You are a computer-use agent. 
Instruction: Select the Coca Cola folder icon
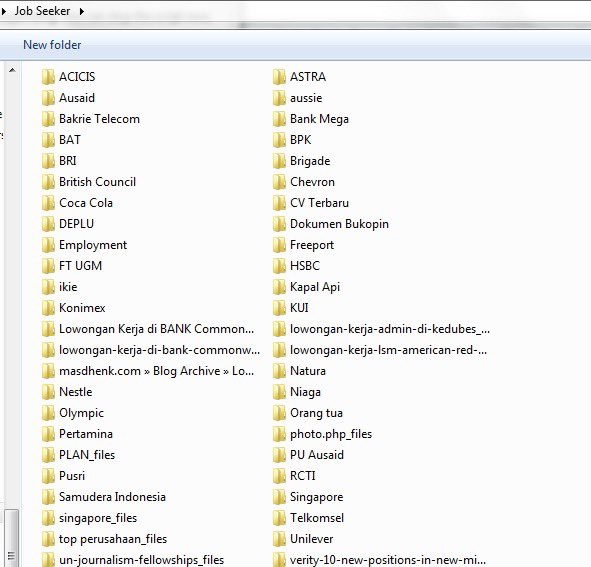(x=48, y=203)
